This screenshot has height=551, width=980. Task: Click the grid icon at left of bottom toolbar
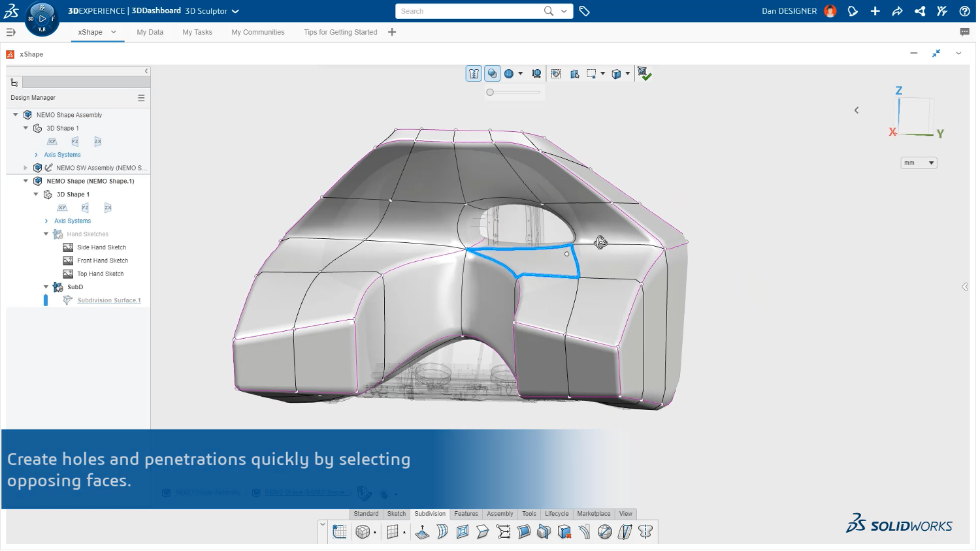pyautogui.click(x=340, y=533)
